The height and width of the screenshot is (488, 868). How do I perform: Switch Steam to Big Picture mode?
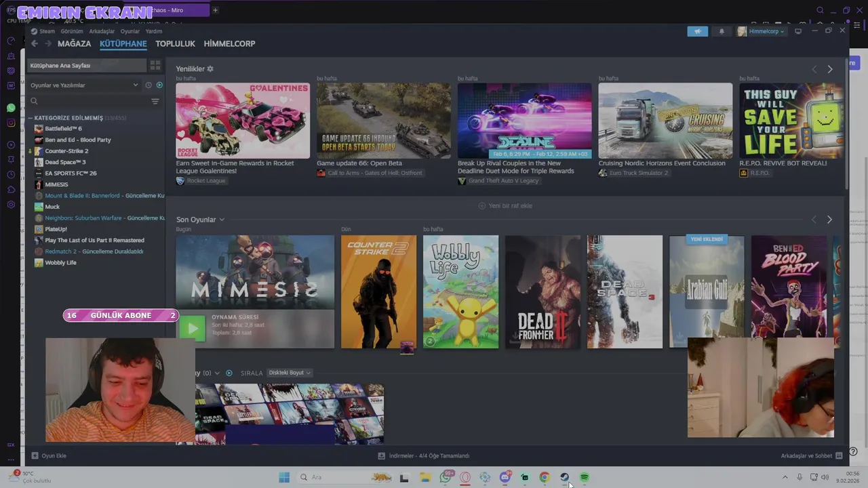[x=798, y=31]
